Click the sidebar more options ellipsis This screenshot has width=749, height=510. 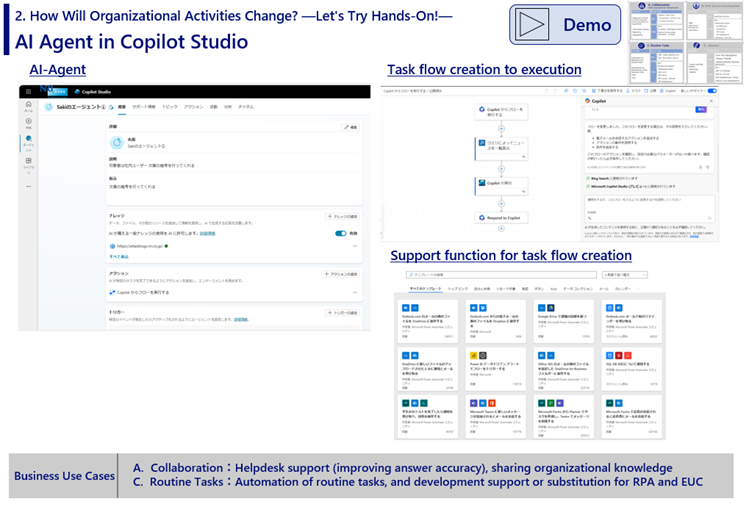click(x=29, y=186)
